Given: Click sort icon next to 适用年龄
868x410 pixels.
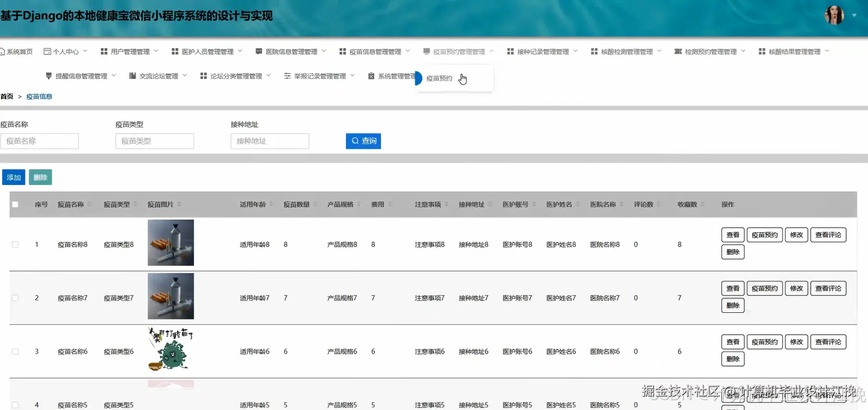Looking at the screenshot, I should (x=271, y=204).
